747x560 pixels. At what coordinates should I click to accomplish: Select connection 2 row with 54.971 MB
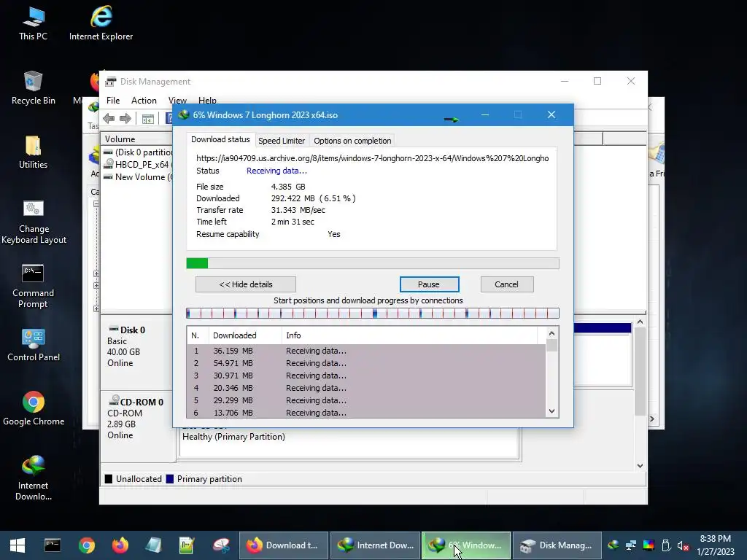coord(366,363)
